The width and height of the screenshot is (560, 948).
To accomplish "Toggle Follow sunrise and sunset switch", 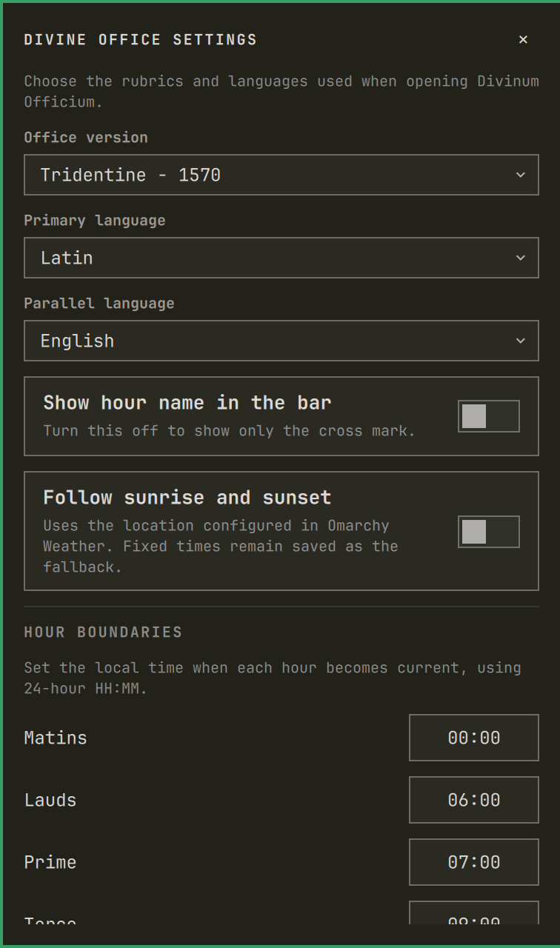I will coord(489,532).
